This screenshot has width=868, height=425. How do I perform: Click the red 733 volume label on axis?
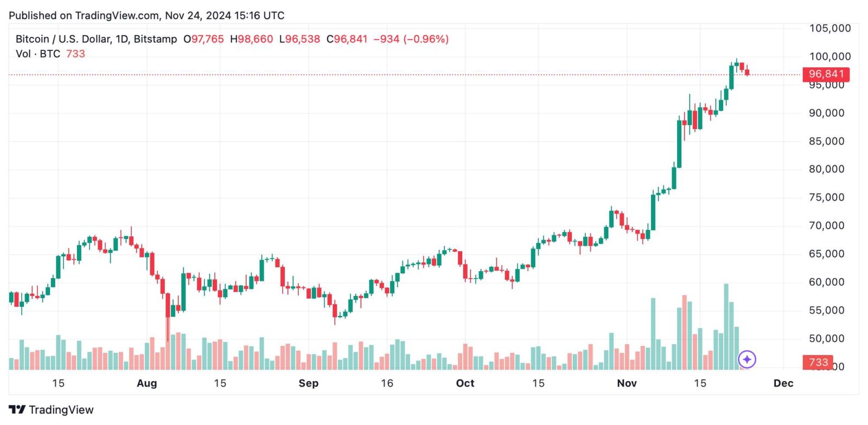pyautogui.click(x=818, y=362)
